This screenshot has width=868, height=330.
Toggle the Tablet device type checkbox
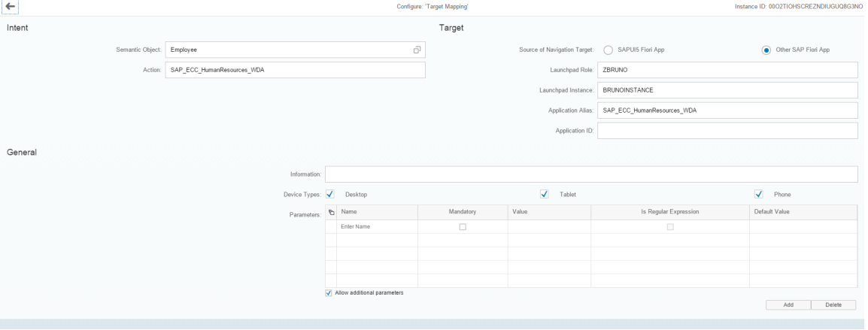point(544,194)
